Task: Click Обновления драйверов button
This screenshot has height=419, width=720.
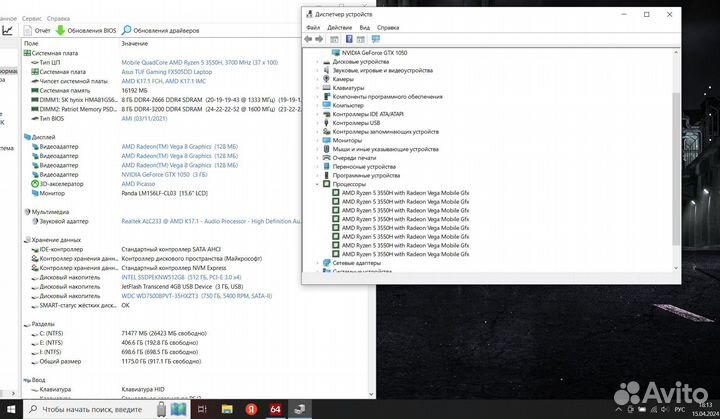Action: pos(160,30)
